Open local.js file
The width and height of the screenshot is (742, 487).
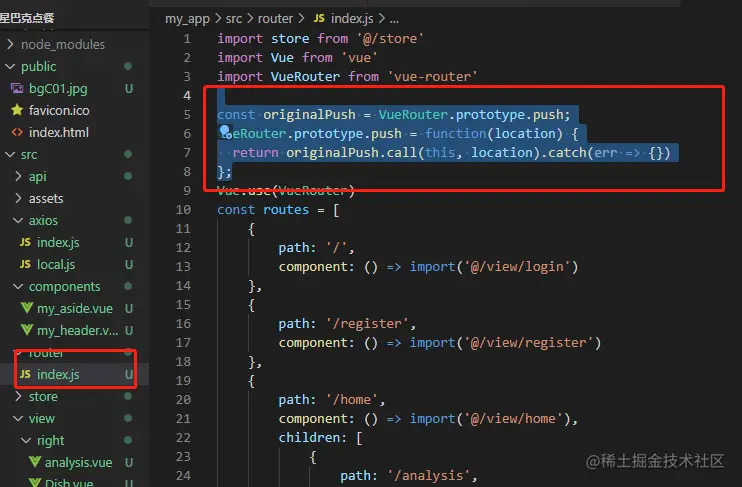tap(56, 265)
